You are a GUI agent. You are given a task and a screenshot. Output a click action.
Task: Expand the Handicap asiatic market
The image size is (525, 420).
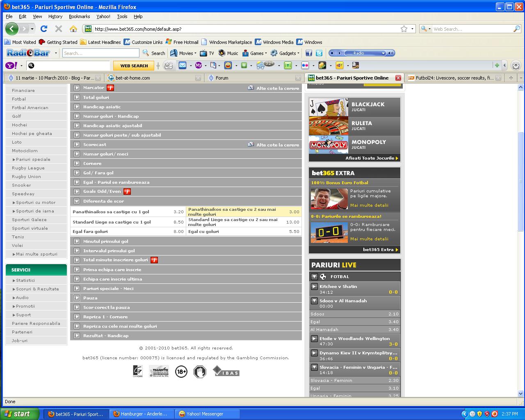pos(77,107)
